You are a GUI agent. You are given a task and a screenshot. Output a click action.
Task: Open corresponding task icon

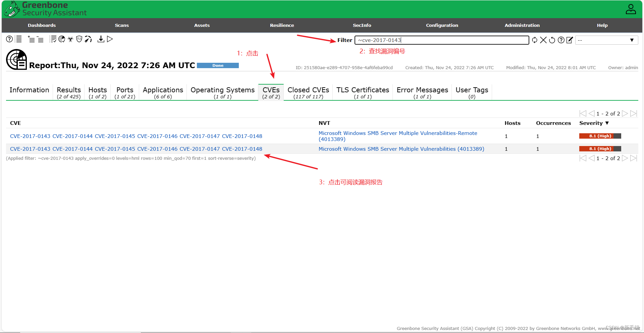53,39
